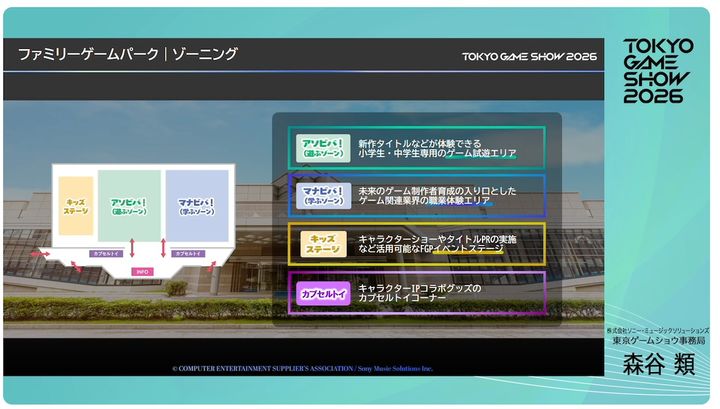Click the text 株式会社ソニー・ミュージックソリューションズ
Image resolution: width=720 pixels, height=409 pixels.
[x=658, y=331]
